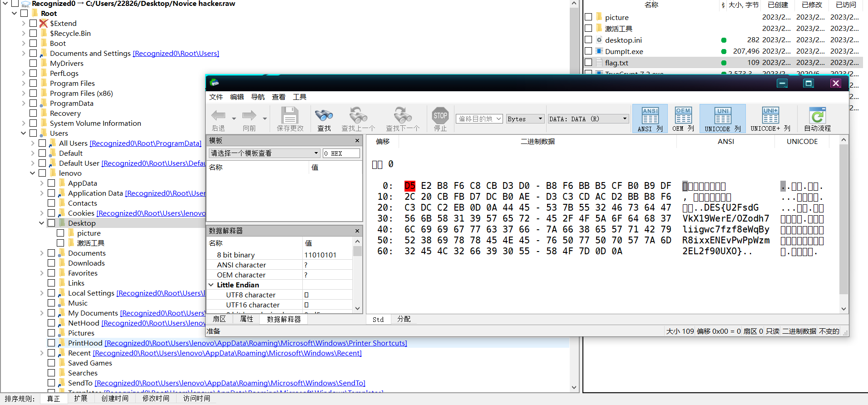This screenshot has width=868, height=405.
Task: Tick the checkbox for lenovo folder
Action: 42,173
